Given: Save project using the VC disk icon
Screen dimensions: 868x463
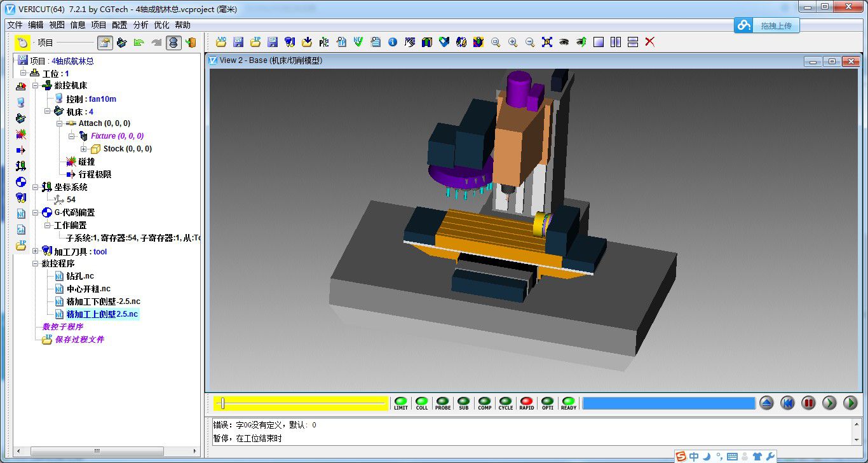Looking at the screenshot, I should (x=238, y=42).
